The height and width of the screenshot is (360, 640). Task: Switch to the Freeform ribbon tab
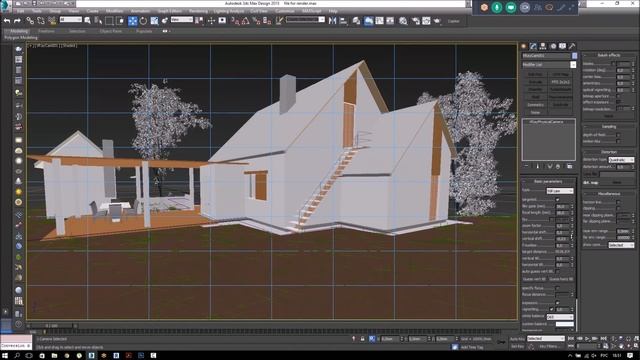(46, 31)
